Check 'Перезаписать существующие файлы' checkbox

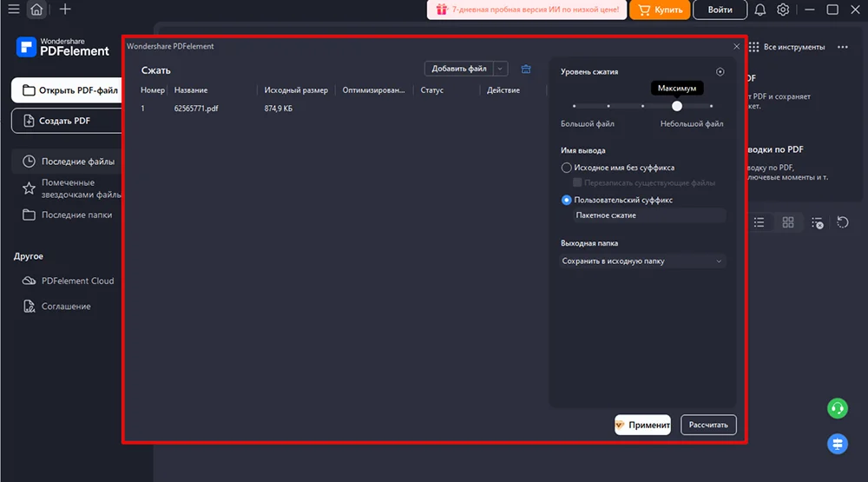(578, 183)
